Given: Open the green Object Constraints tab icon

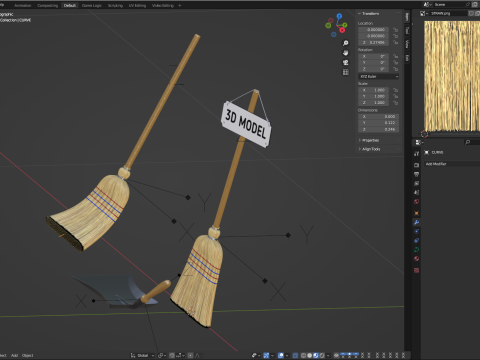Looking at the screenshot, I should [416, 249].
